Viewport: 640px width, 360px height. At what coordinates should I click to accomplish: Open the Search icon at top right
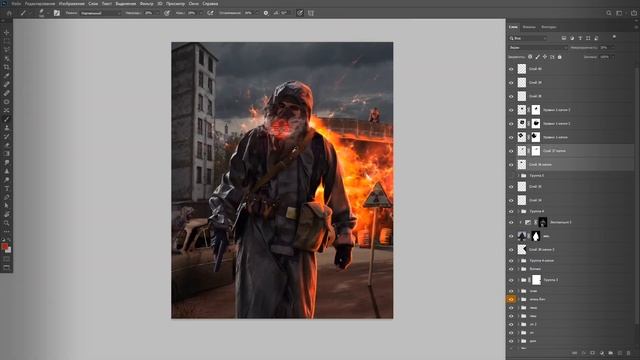coord(609,13)
